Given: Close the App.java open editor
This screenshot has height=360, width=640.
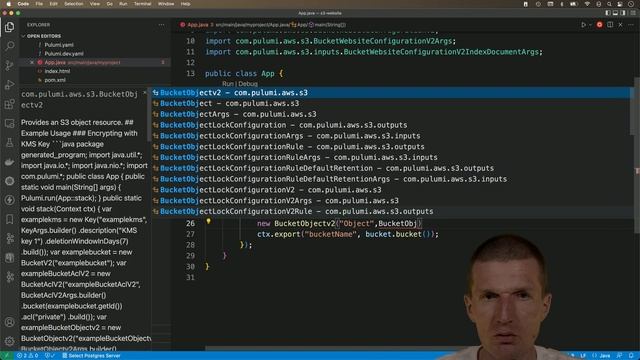Looking at the screenshot, I should point(32,62).
